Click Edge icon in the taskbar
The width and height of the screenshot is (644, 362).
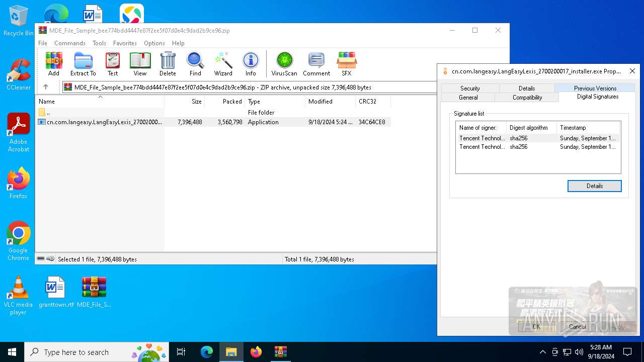coord(207,352)
